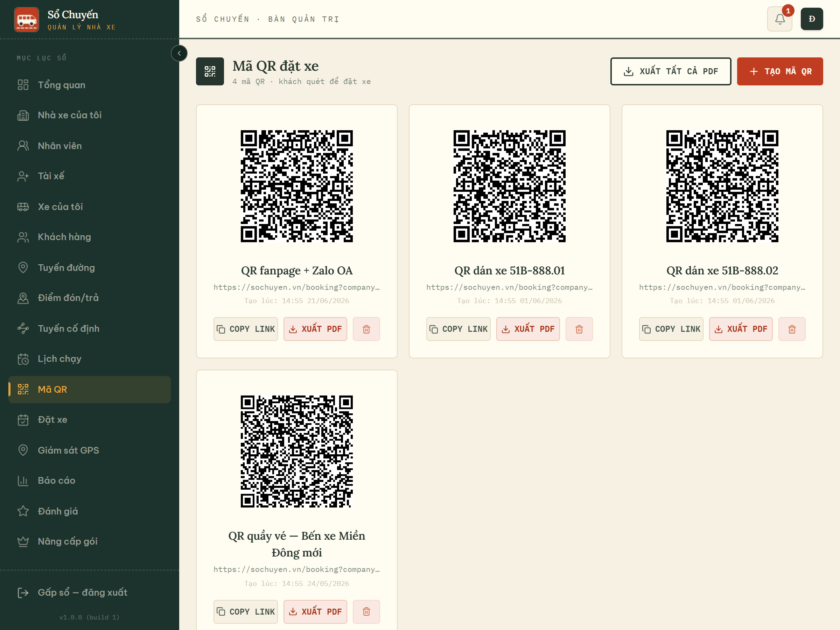Click the title QR fanpage + Zalo OA

click(296, 271)
